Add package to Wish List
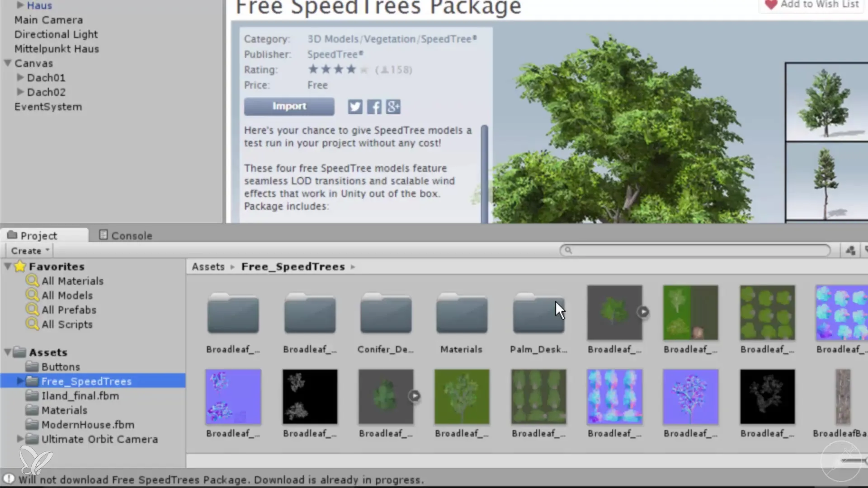The height and width of the screenshot is (488, 868). click(x=811, y=5)
